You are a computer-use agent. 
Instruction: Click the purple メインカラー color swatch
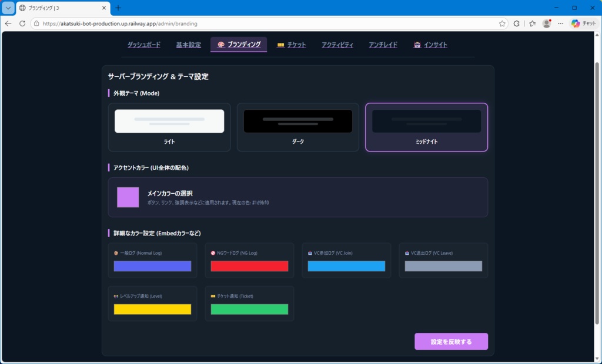point(129,197)
